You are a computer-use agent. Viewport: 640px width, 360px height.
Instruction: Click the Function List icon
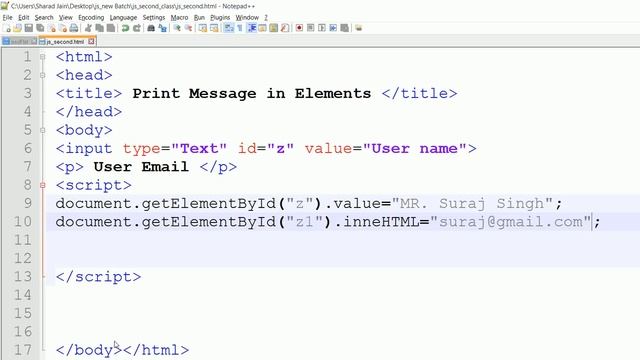285,28
